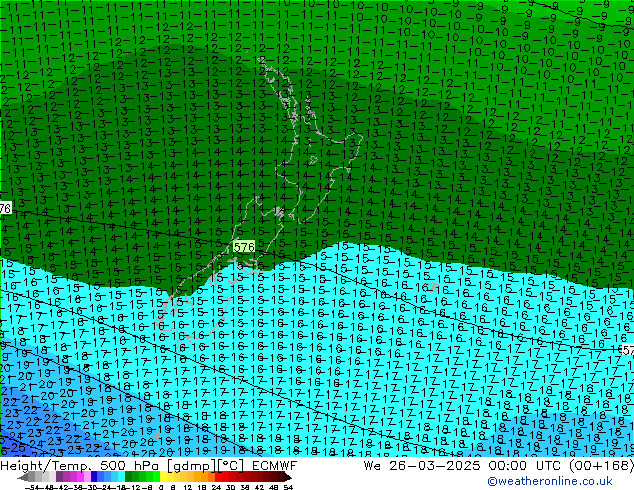Click the yellow 0°C swatch in the legend

point(163,478)
